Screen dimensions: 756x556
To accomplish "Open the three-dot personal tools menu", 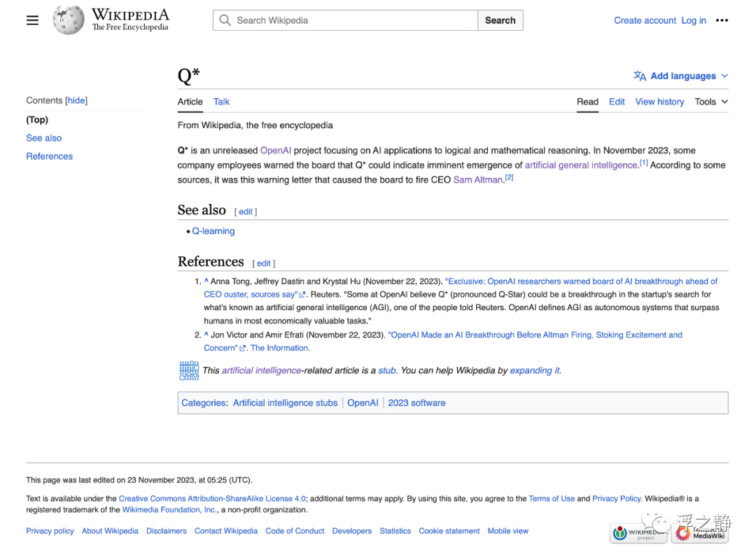I will click(x=722, y=20).
